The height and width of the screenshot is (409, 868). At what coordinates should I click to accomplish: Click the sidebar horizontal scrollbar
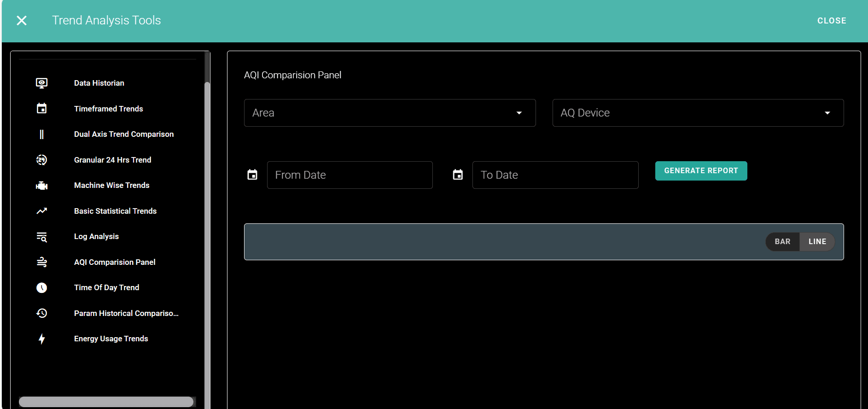click(106, 402)
